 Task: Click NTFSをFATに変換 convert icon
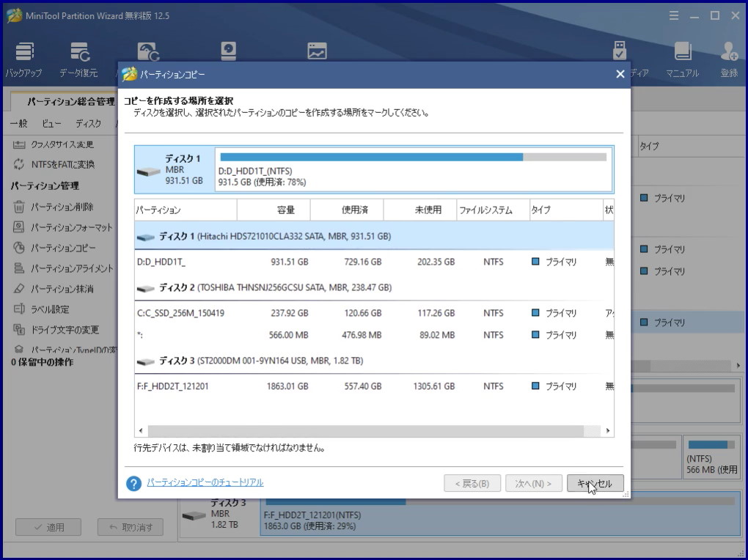click(18, 165)
